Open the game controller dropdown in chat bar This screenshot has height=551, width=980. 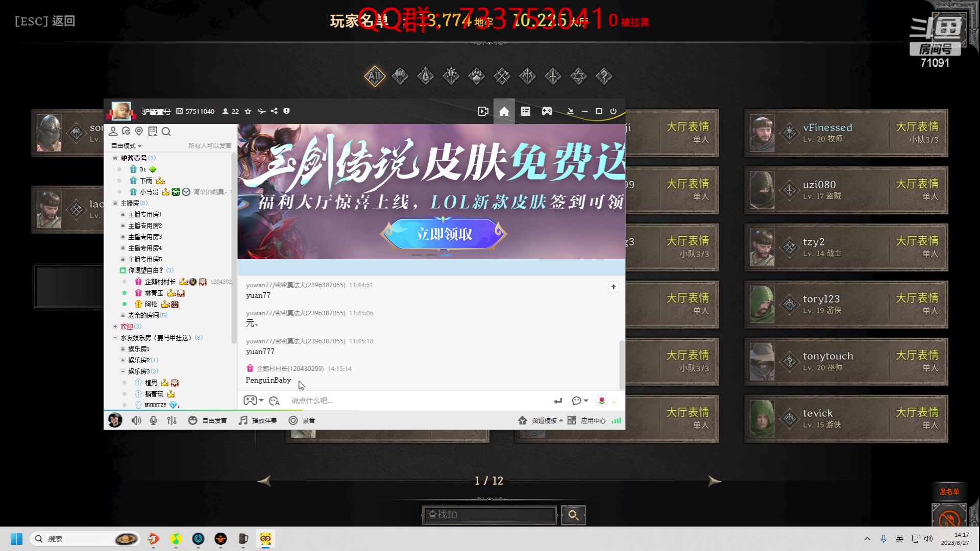254,401
